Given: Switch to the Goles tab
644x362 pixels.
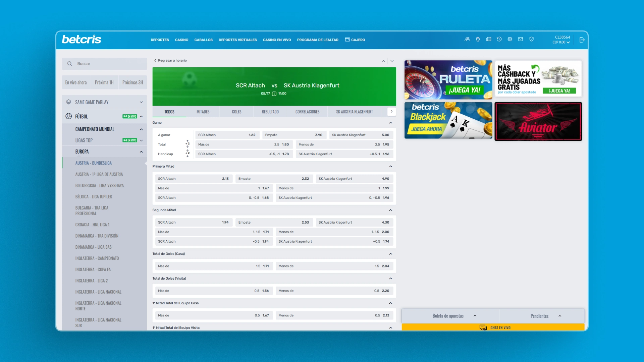Looking at the screenshot, I should point(236,112).
